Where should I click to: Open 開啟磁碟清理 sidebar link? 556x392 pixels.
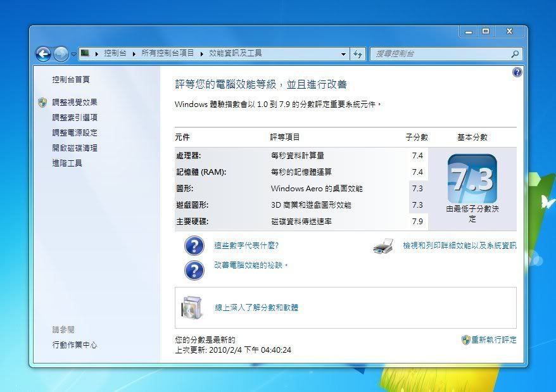(x=75, y=148)
